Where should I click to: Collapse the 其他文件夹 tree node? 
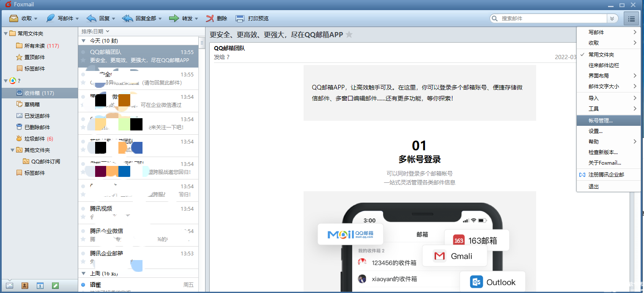[12, 150]
